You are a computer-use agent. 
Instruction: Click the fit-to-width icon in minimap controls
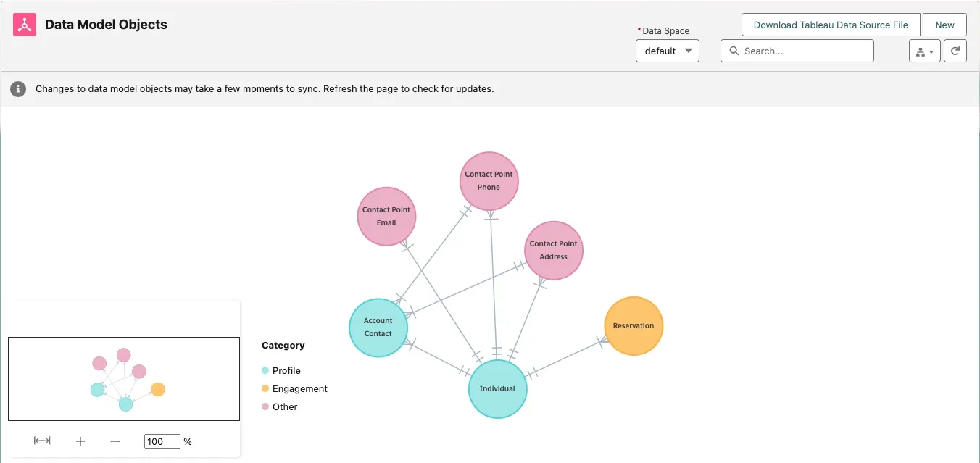click(42, 441)
